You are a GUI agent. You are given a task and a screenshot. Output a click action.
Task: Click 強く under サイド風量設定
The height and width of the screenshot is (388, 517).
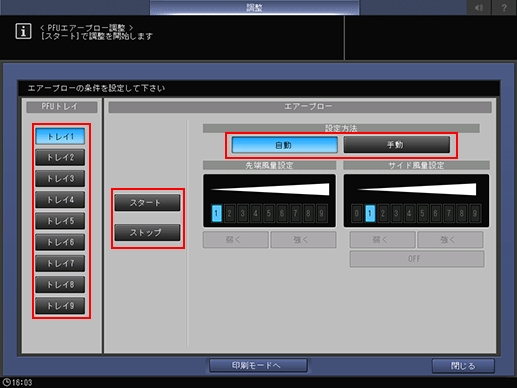click(450, 240)
